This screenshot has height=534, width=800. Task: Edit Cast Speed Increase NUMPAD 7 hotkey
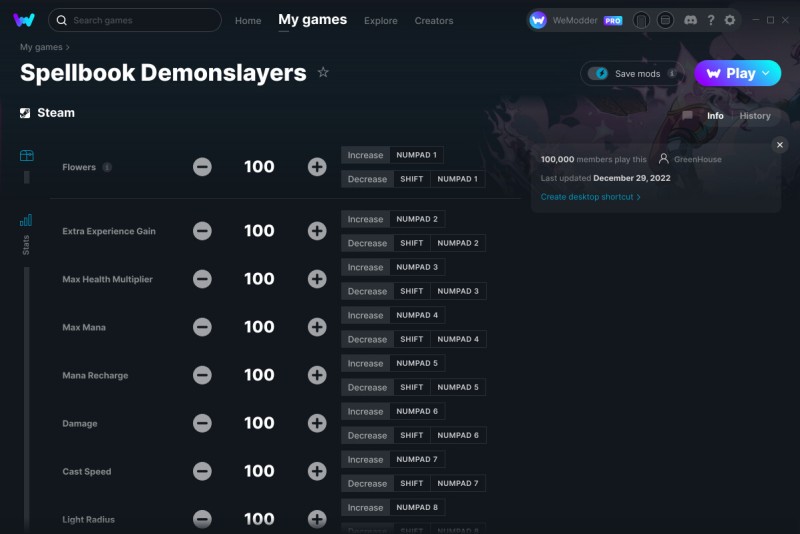point(417,460)
